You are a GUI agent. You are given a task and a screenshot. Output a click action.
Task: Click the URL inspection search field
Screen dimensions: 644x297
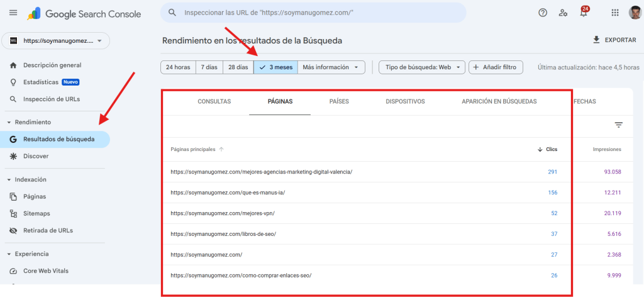click(313, 13)
